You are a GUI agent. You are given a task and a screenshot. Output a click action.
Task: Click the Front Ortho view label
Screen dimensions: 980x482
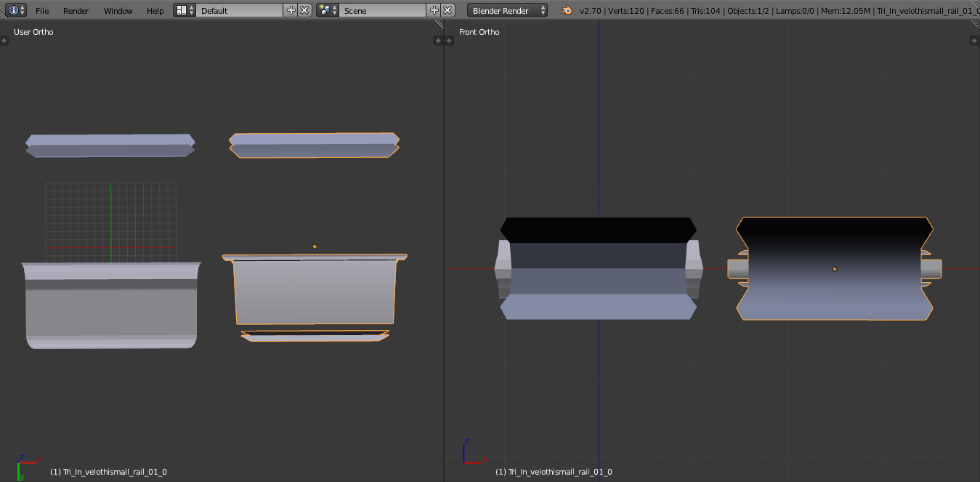tap(479, 32)
